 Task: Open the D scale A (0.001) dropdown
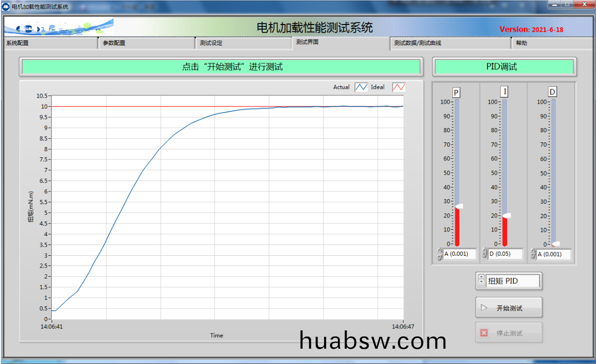pos(553,254)
